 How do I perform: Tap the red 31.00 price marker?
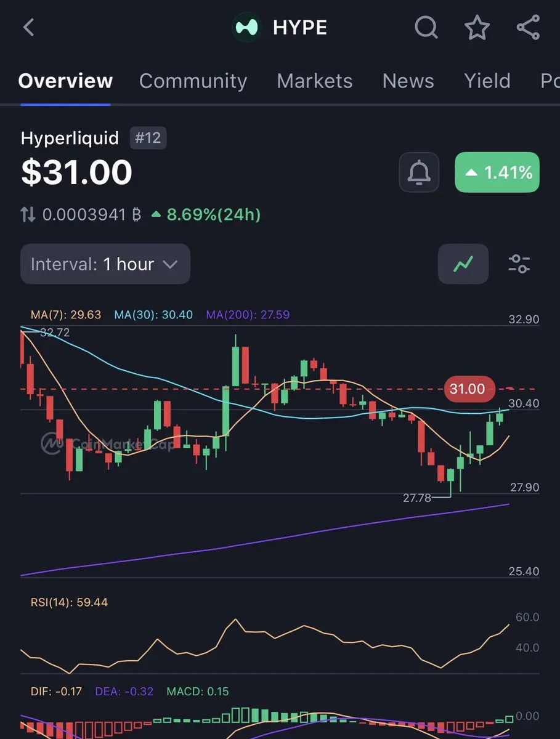468,389
